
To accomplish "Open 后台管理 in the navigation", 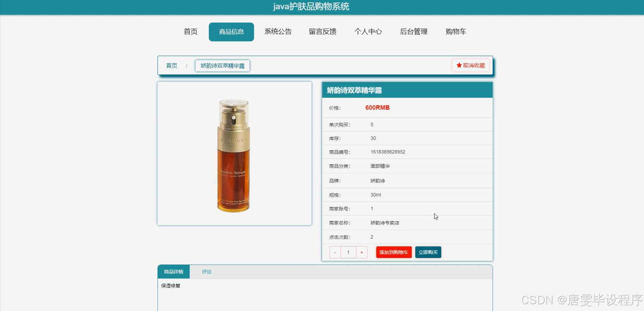I will point(414,32).
